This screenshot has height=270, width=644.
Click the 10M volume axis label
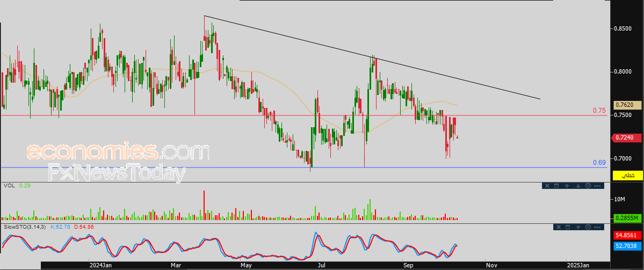pyautogui.click(x=620, y=200)
